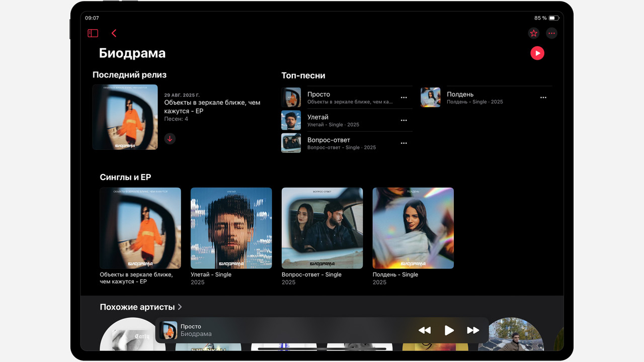The height and width of the screenshot is (362, 644).
Task: Show options for song Полдень
Action: click(x=543, y=98)
